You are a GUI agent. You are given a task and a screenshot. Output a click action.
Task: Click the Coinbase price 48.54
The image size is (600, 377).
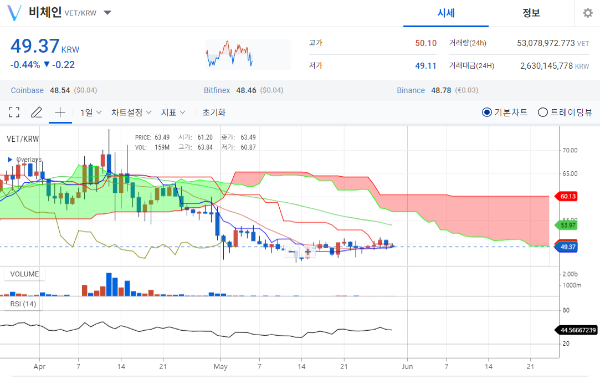point(60,90)
